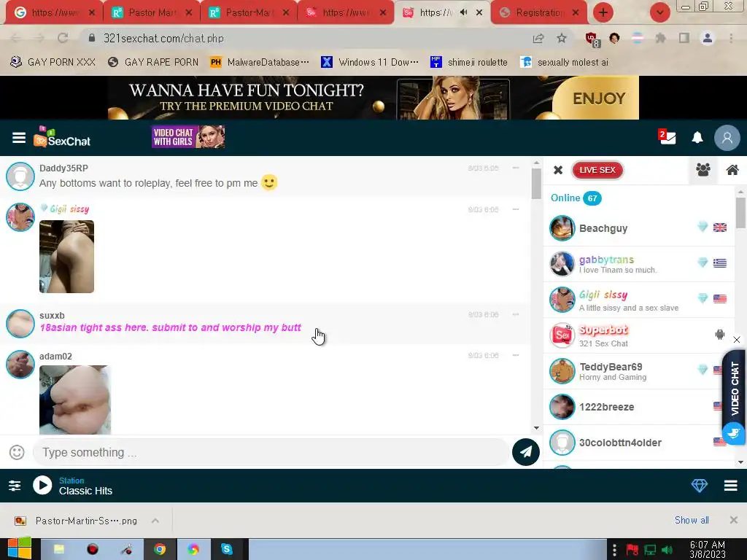
Task: Dismiss the VIDEO CHAT side tab
Action: (737, 340)
